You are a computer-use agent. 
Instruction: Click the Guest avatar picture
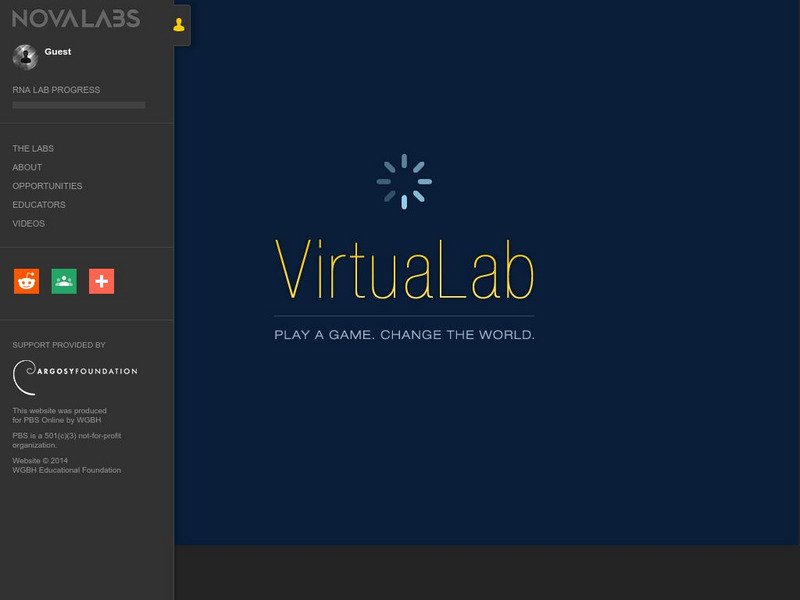(25, 57)
